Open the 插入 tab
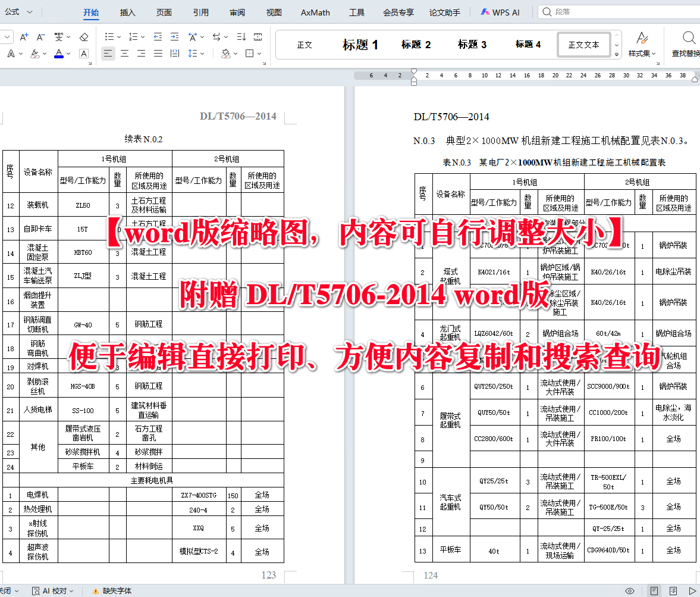The image size is (700, 597). (x=128, y=12)
